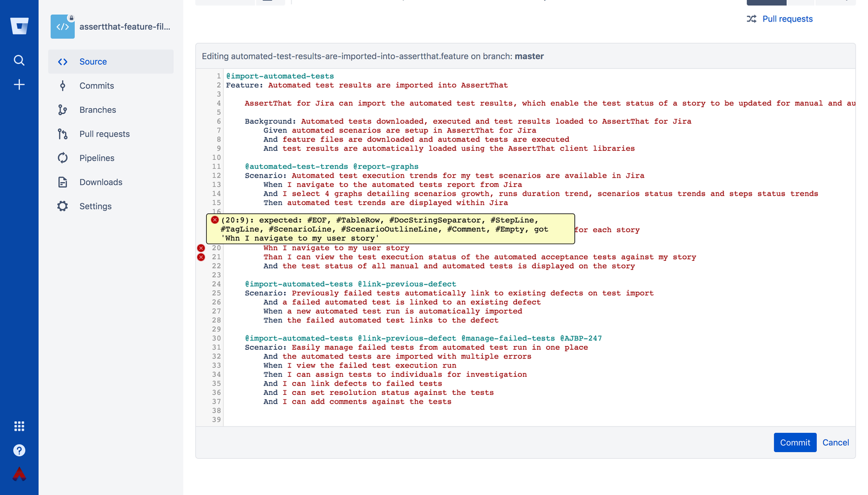The width and height of the screenshot is (868, 495).
Task: Commit the edited feature file
Action: (795, 443)
